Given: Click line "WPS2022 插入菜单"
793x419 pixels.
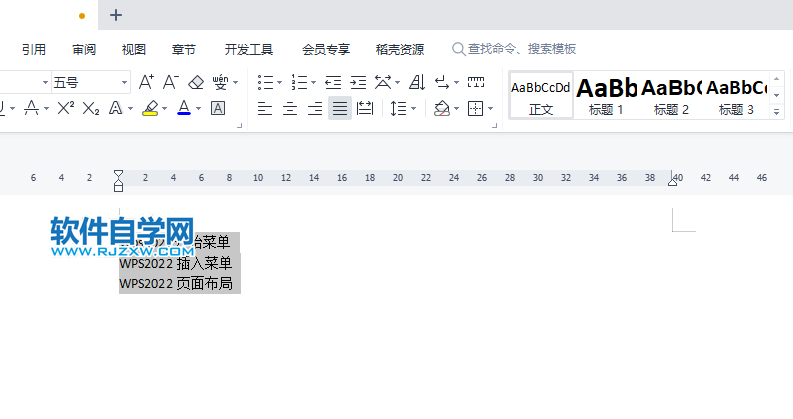Looking at the screenshot, I should (x=175, y=263).
